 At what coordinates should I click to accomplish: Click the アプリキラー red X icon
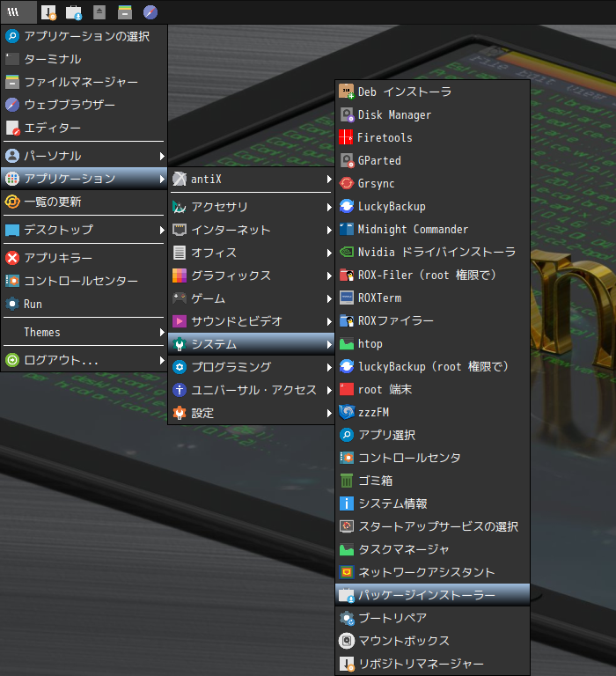tap(12, 258)
